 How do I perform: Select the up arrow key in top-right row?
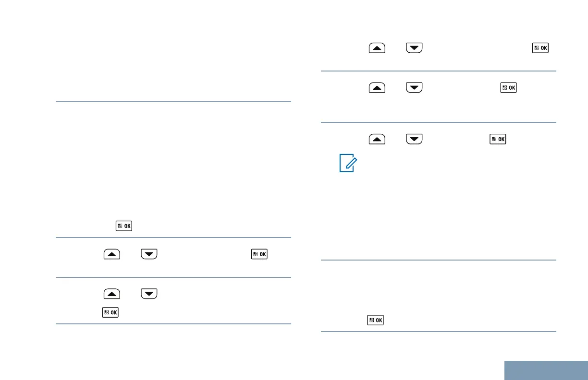pos(377,48)
